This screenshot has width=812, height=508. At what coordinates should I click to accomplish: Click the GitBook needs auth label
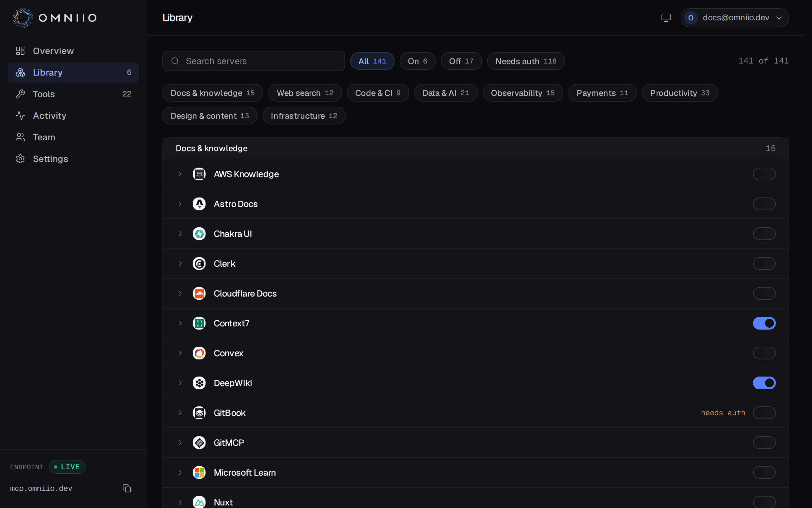(x=723, y=413)
